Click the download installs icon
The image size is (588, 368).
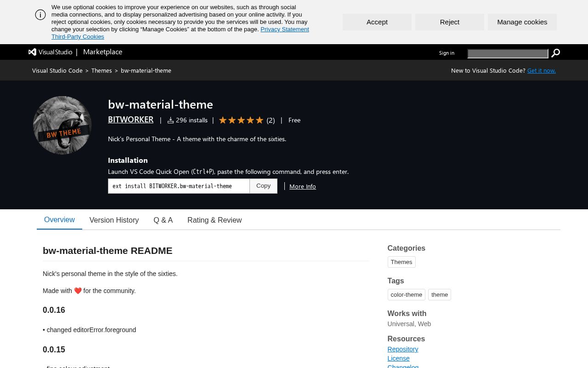[x=170, y=120]
